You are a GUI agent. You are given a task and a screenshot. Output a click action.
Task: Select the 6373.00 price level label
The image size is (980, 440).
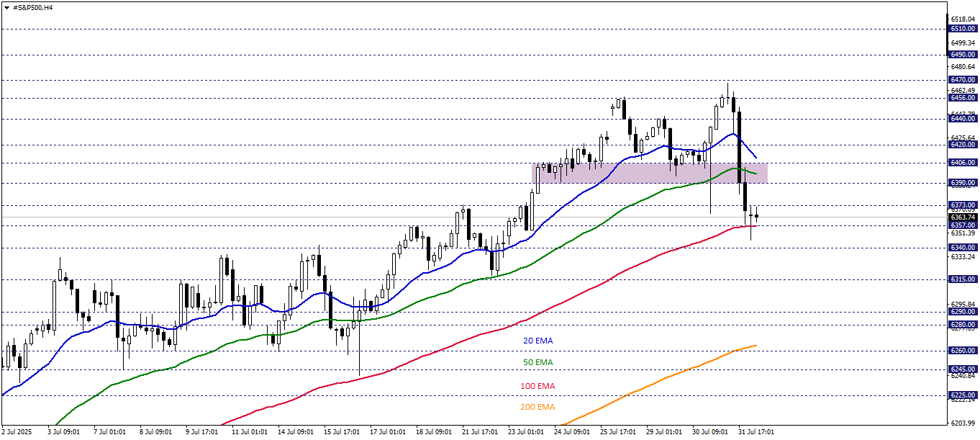pyautogui.click(x=963, y=205)
